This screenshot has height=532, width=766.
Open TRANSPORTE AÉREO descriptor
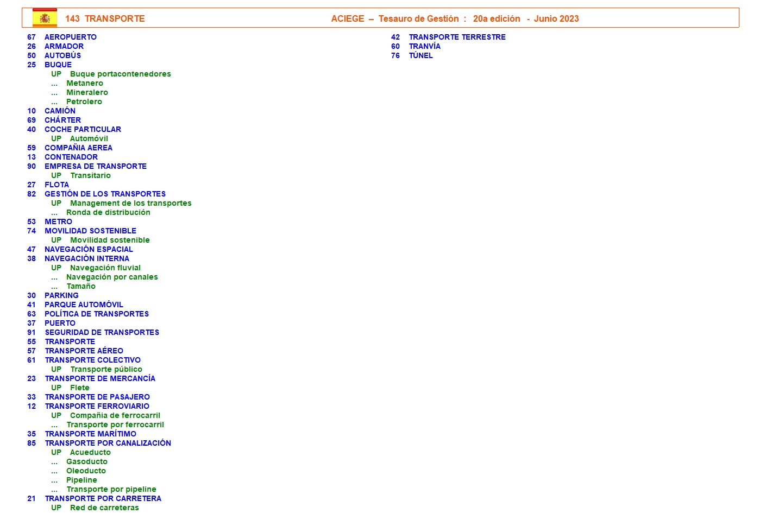(84, 351)
